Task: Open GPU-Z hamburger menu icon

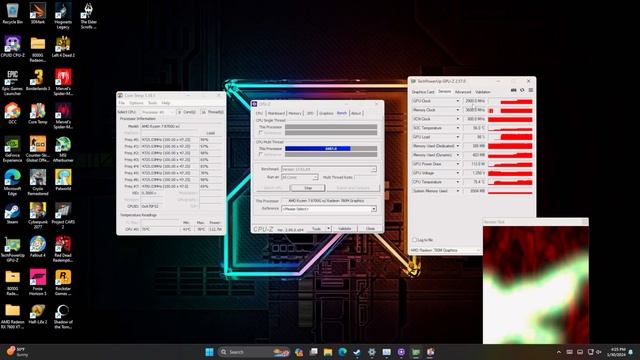Action: point(531,90)
